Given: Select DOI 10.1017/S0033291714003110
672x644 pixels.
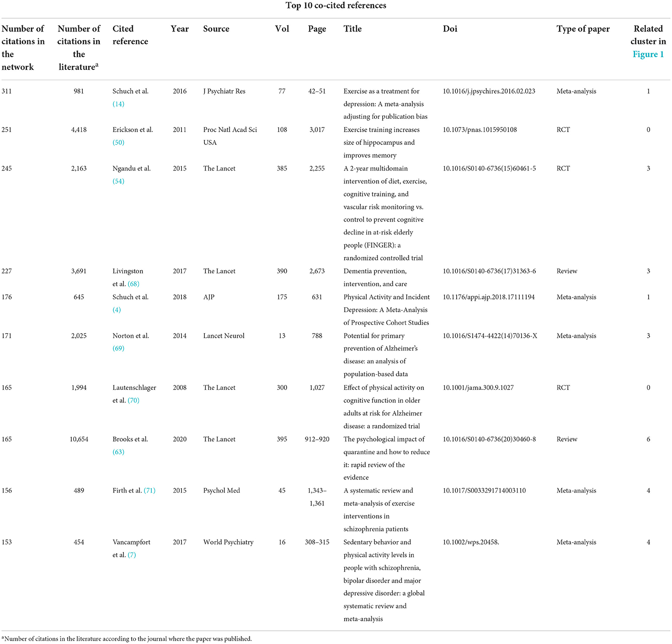Looking at the screenshot, I should tap(484, 491).
